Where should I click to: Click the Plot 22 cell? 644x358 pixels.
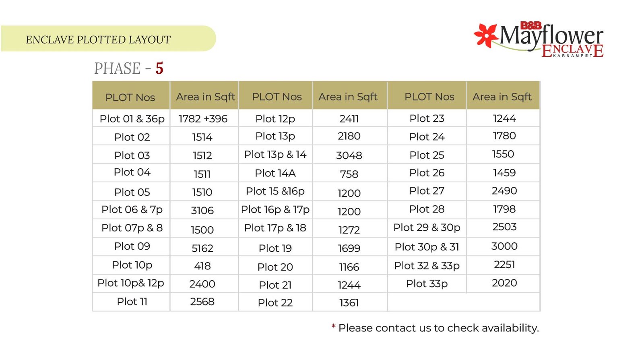click(x=275, y=303)
